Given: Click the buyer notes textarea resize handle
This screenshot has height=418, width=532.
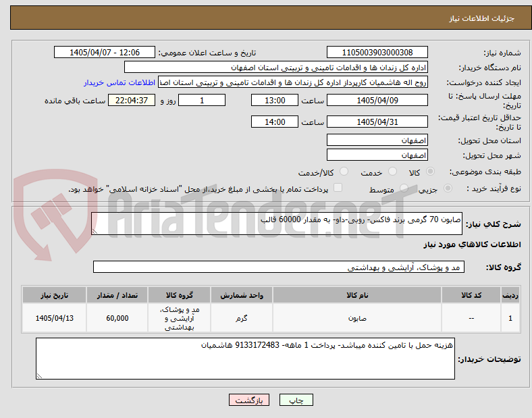Looking at the screenshot, I should [39, 375].
